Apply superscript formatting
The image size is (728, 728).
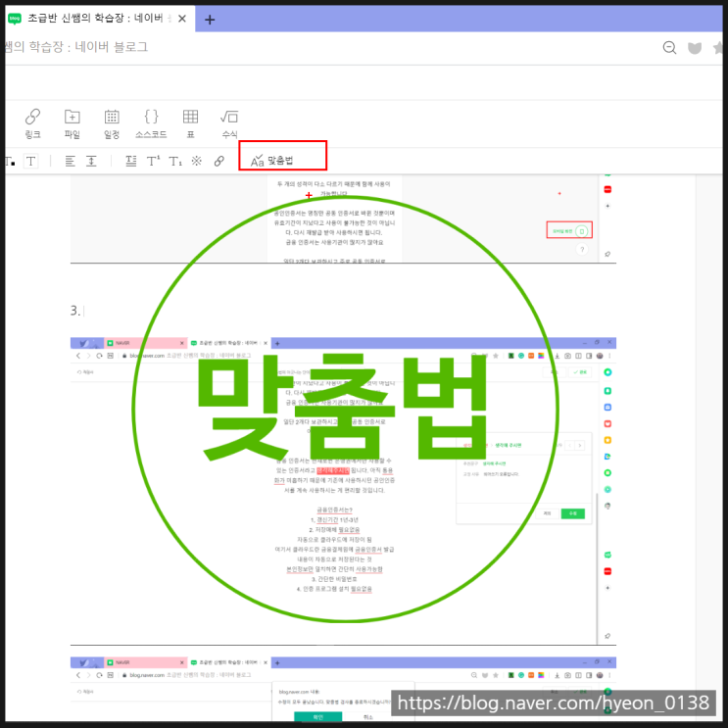click(153, 161)
